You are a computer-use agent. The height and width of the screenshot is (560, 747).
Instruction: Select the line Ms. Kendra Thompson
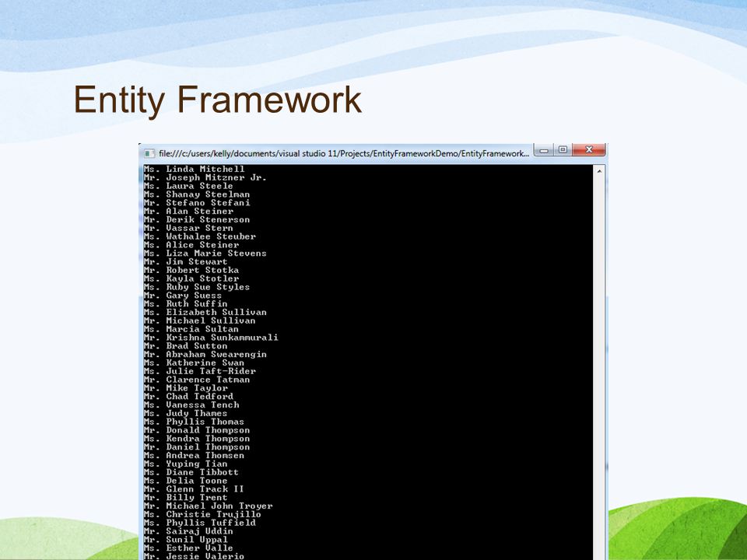197,439
